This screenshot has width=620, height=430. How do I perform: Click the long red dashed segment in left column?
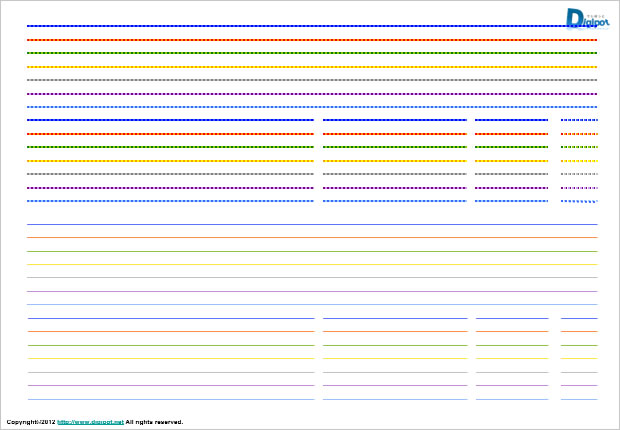170,133
